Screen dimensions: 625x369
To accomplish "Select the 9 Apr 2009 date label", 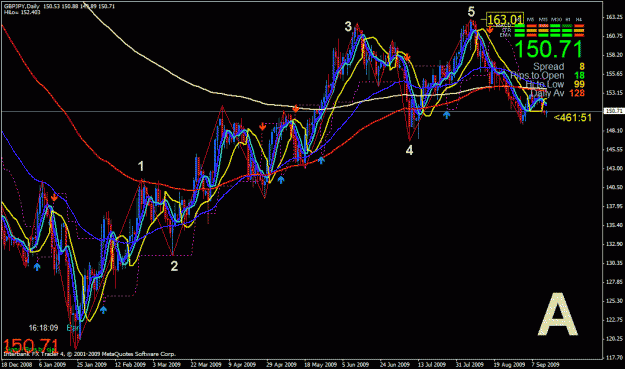I will (242, 364).
